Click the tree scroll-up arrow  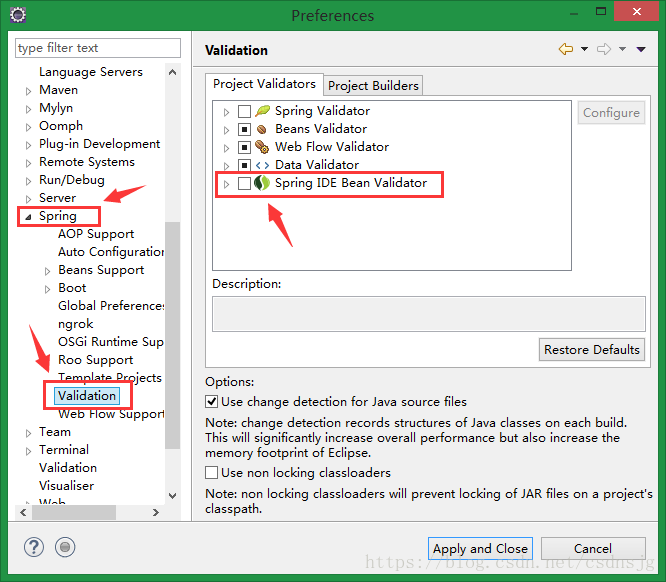pos(172,72)
